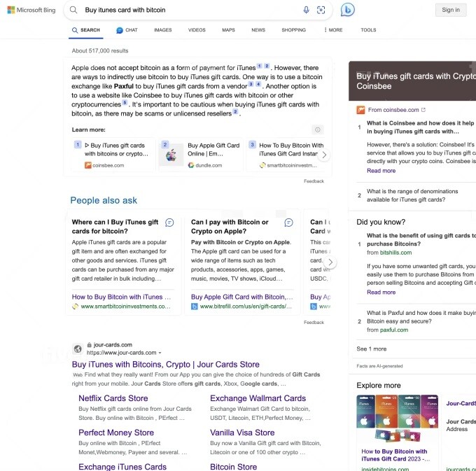Expand jour-cards.com URL dropdown arrow
The height and width of the screenshot is (471, 476).
[x=160, y=353]
